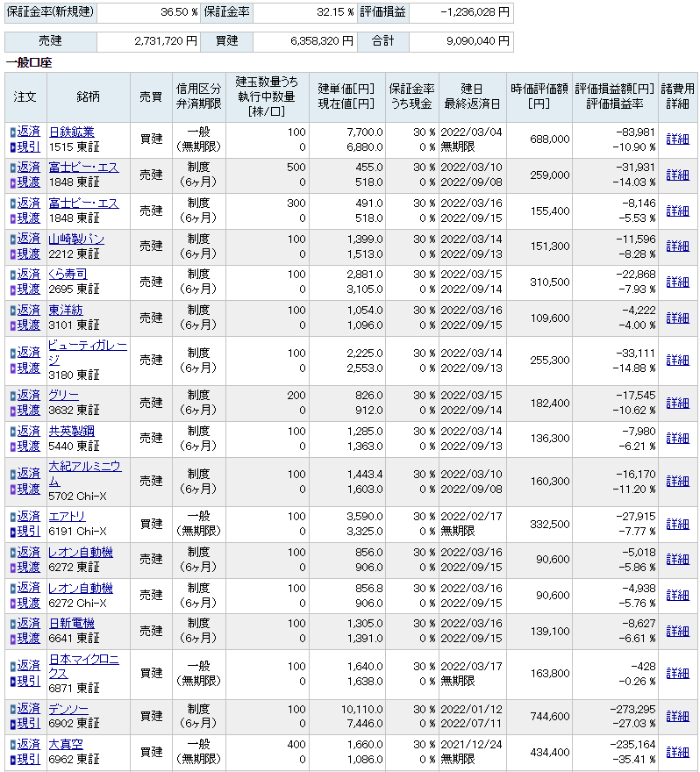This screenshot has width=700, height=772.
Task: Select 現引 for 日本マイクロニクス
Action: (29, 682)
